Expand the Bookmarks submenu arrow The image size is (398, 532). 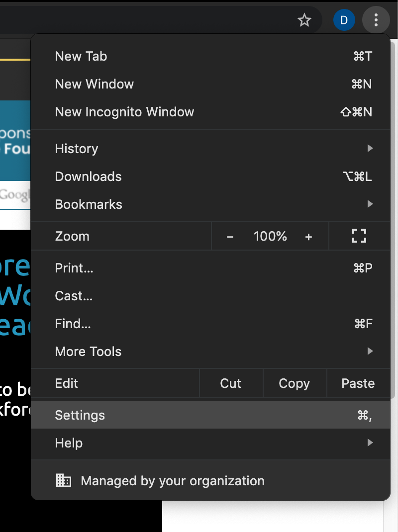[370, 204]
